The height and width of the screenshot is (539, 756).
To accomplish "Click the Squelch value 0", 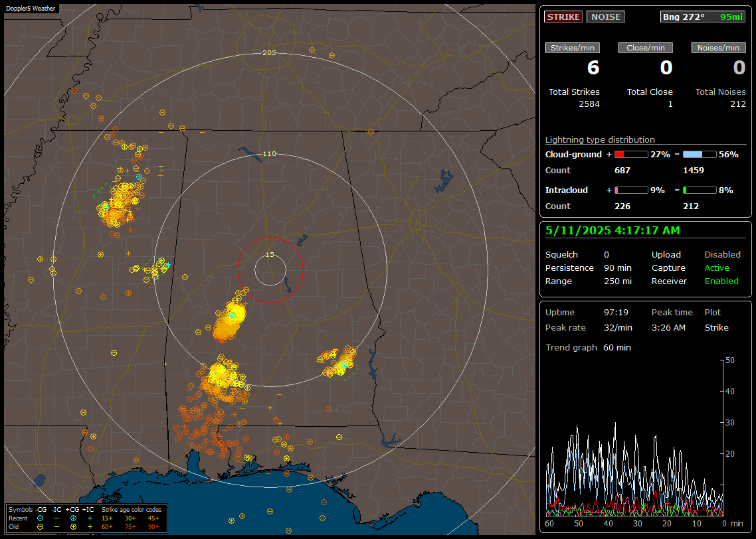I will tap(607, 255).
